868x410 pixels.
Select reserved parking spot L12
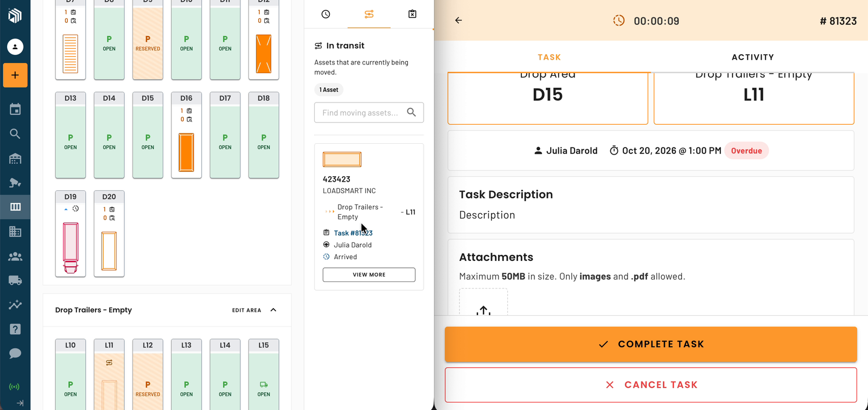[148, 374]
